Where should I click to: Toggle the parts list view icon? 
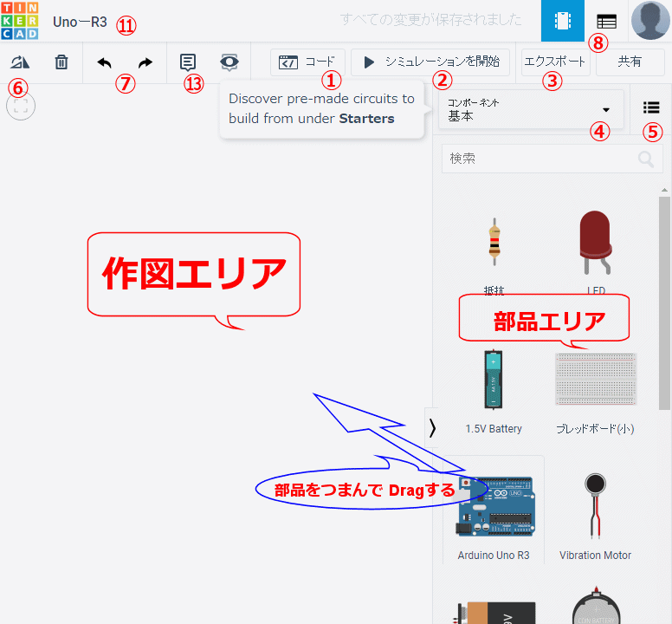click(651, 108)
